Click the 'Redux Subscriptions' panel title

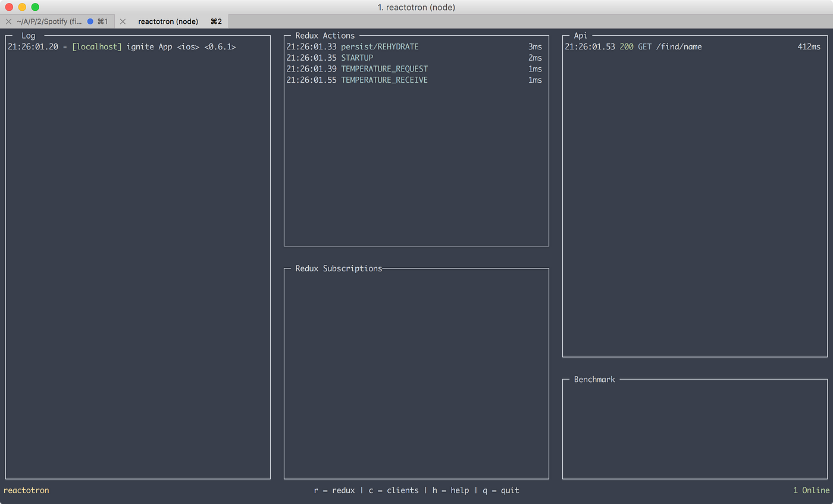coord(339,268)
